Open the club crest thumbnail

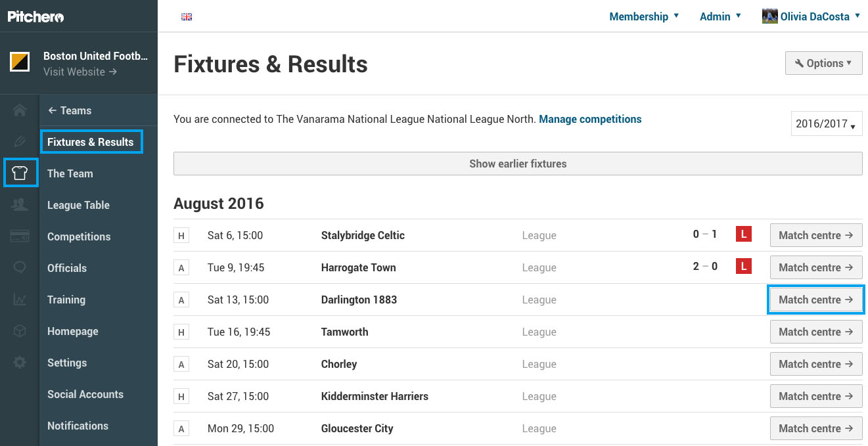[20, 62]
